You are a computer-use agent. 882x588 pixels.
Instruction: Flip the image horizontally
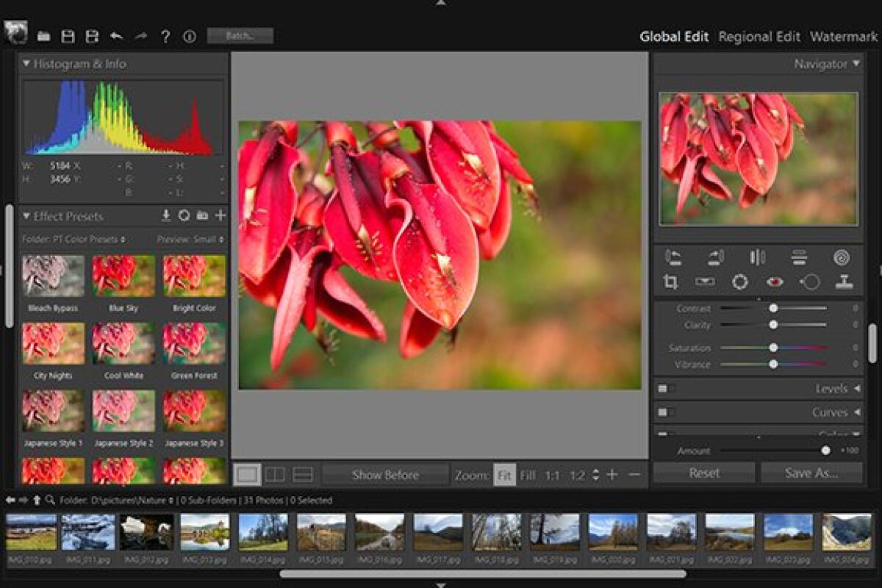[x=759, y=257]
